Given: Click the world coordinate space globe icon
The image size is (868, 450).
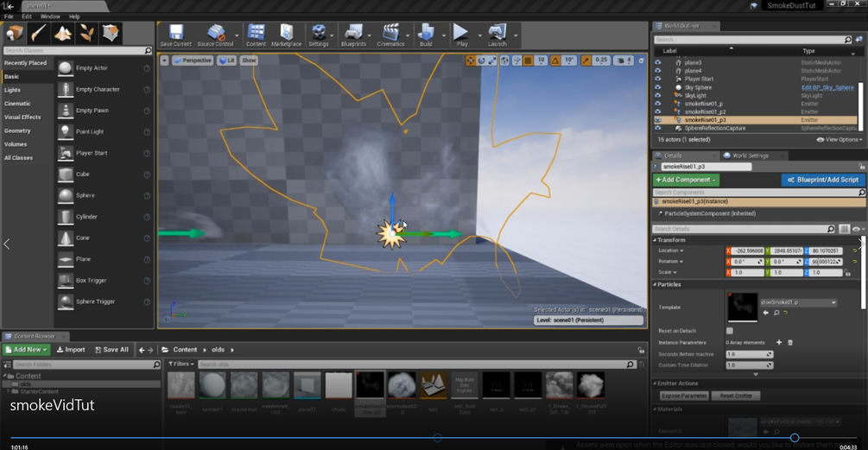Looking at the screenshot, I should pyautogui.click(x=505, y=60).
